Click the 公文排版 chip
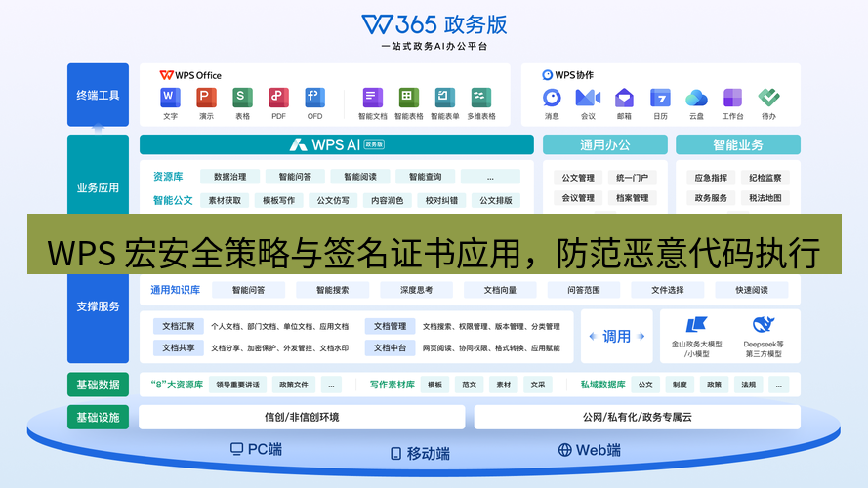Viewport: 868px width, 488px height. click(495, 200)
